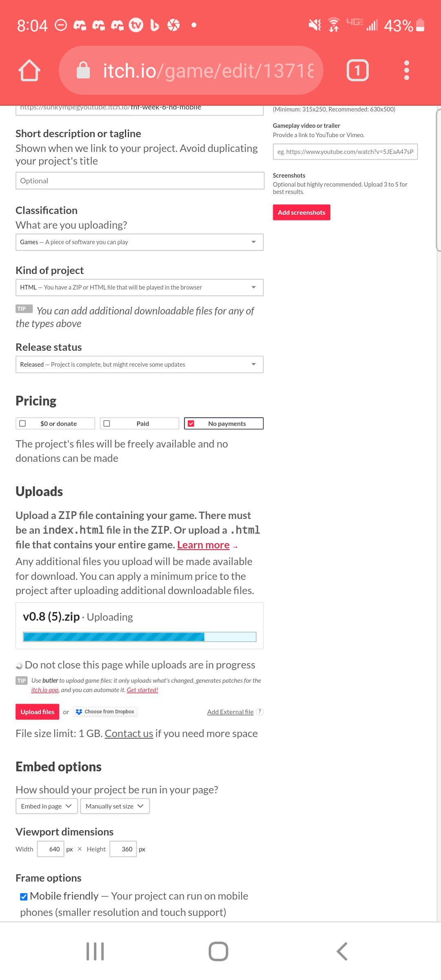
Task: Open the browser three-dot menu
Action: (406, 71)
